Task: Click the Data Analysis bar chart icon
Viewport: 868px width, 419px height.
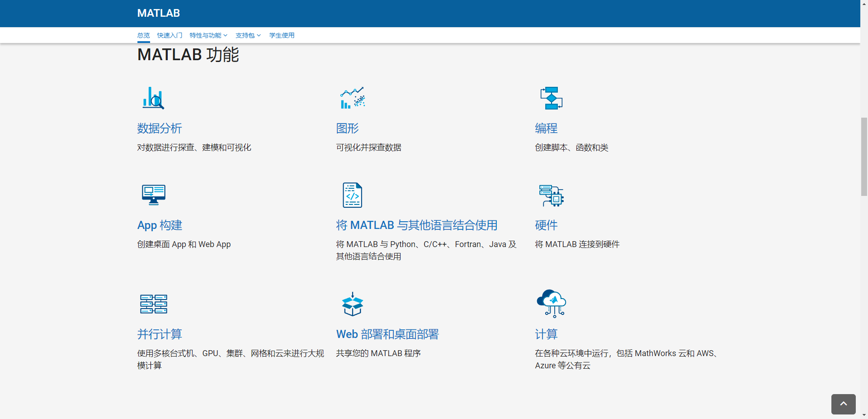Action: point(153,98)
